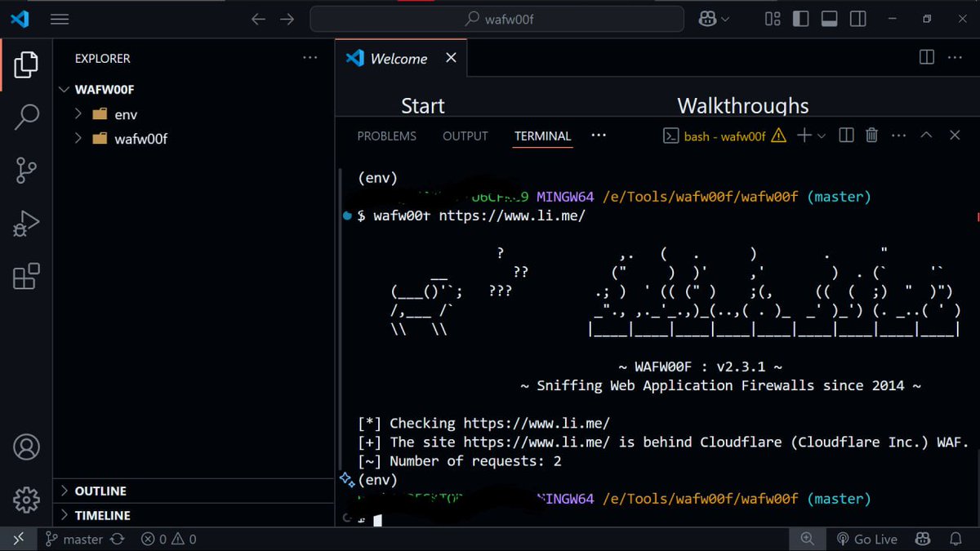Open the Extensions view
The height and width of the screenshot is (551, 980).
[x=26, y=276]
